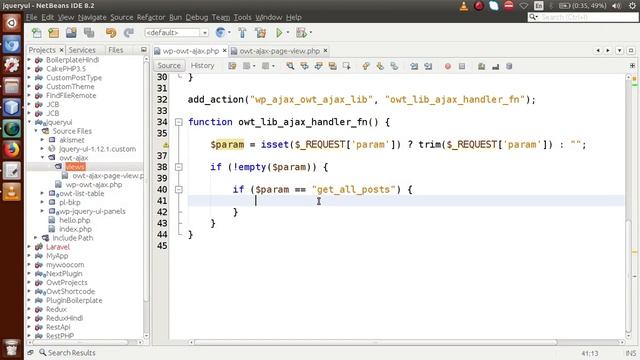The image size is (640, 360).
Task: Switch to the owt-ajax-page-view.php editor tab
Action: (279, 51)
